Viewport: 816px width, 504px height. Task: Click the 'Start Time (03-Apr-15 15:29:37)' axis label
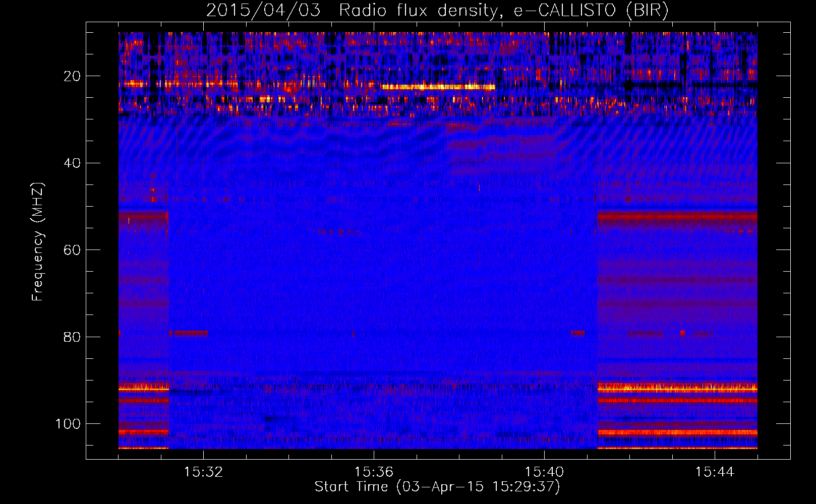[x=437, y=487]
